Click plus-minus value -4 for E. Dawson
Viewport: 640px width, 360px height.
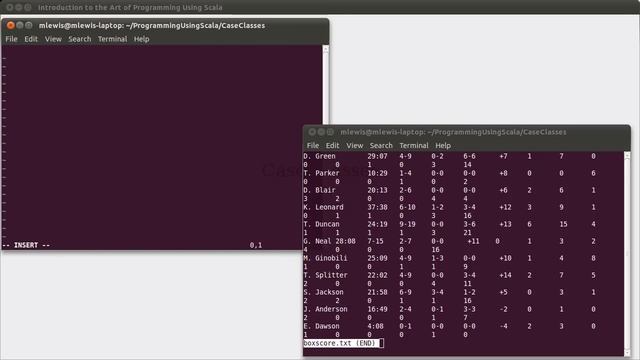504,326
